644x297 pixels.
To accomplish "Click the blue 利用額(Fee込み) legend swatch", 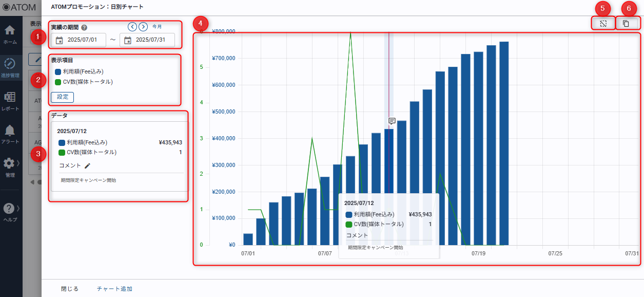I will click(x=58, y=72).
